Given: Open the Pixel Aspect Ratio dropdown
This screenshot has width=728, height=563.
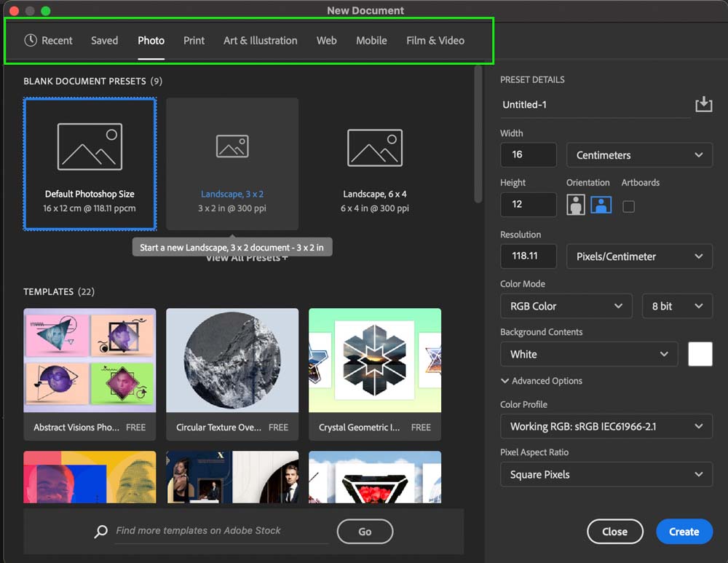Looking at the screenshot, I should coord(606,474).
